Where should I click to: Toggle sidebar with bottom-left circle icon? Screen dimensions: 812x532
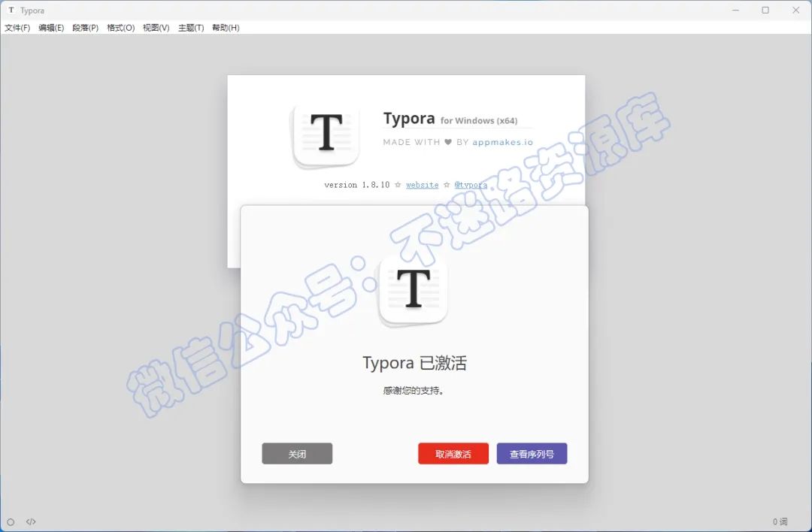click(x=11, y=521)
